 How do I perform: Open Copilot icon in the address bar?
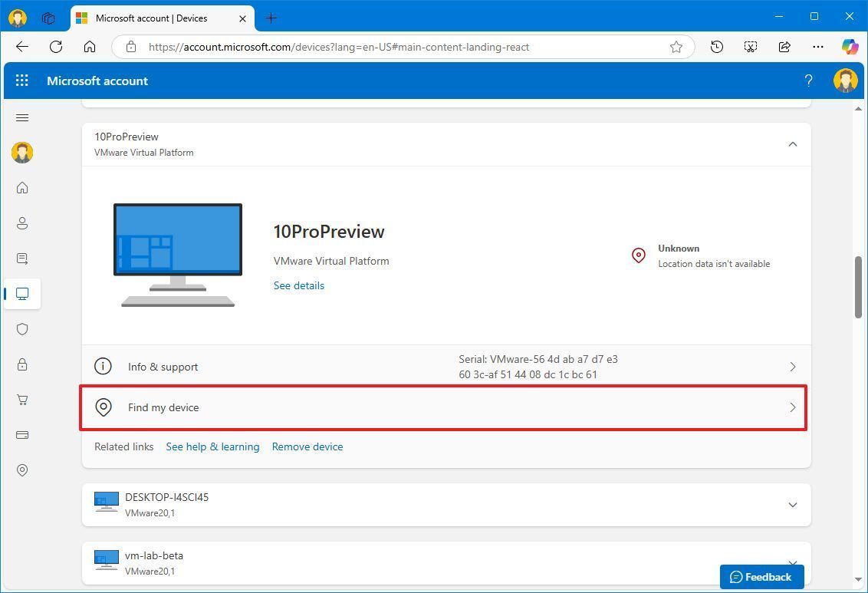point(850,47)
